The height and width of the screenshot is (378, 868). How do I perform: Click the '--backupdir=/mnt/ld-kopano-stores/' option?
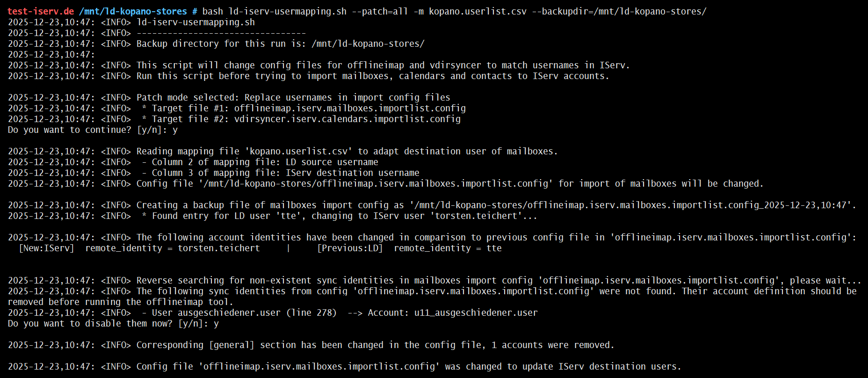[619, 11]
